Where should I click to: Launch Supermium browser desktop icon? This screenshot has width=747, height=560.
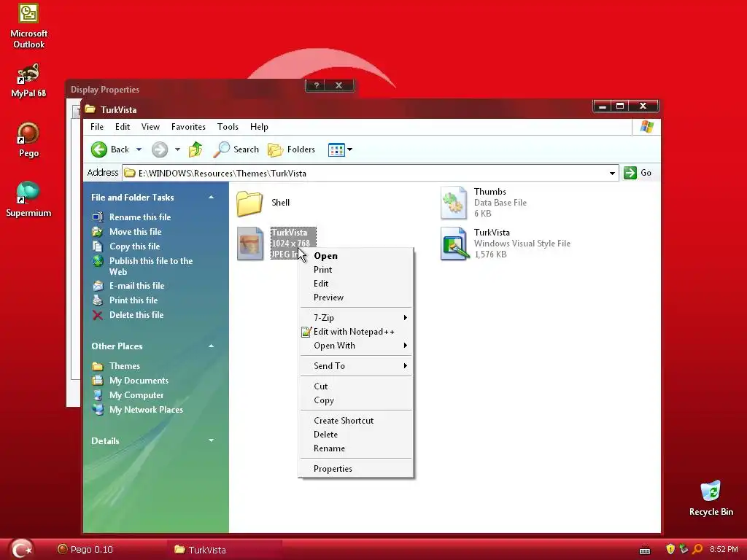click(x=28, y=199)
